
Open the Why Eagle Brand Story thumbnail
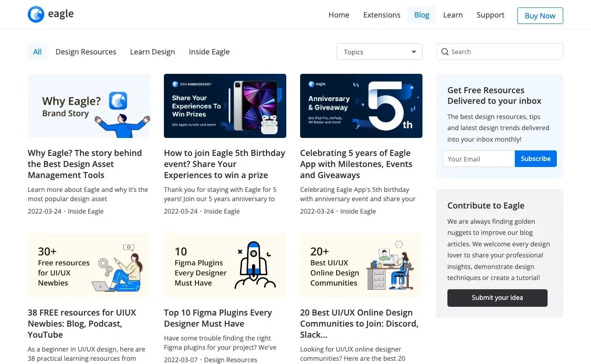[89, 106]
